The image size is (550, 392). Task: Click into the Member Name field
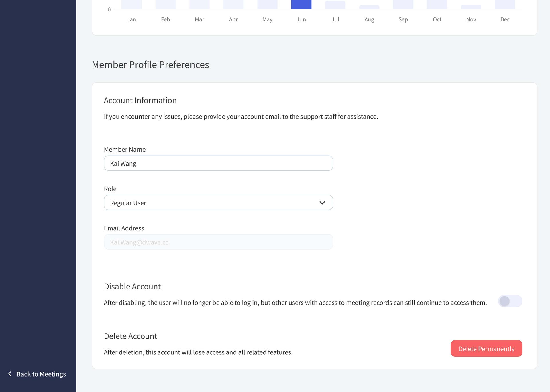[x=218, y=163]
